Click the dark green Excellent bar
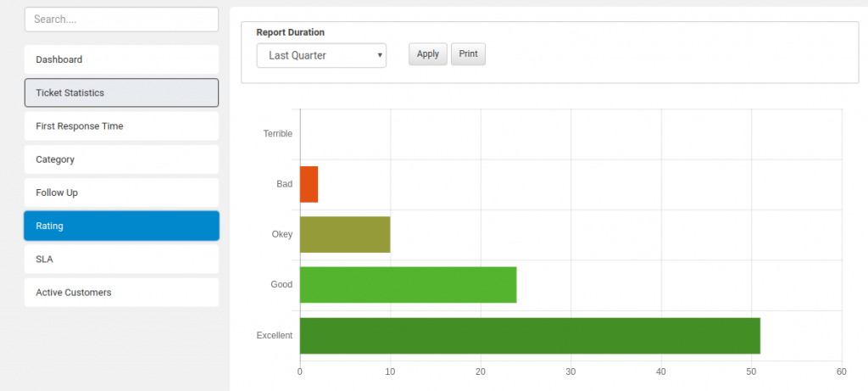 [530, 335]
